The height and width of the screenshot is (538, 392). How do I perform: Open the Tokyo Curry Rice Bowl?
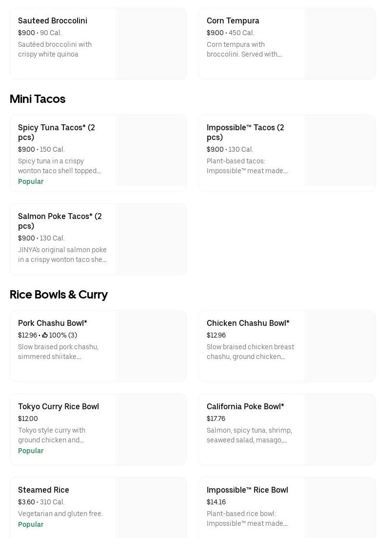pos(59,406)
